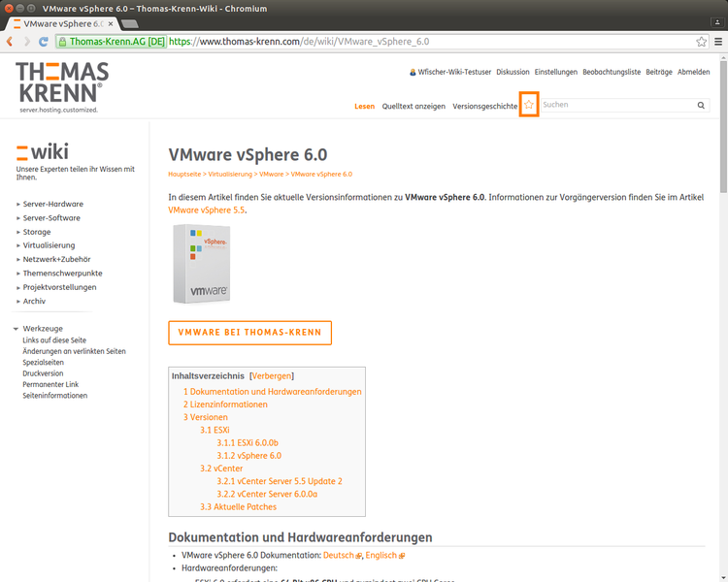Bookmark page via address bar star
728x582 pixels.
701,42
